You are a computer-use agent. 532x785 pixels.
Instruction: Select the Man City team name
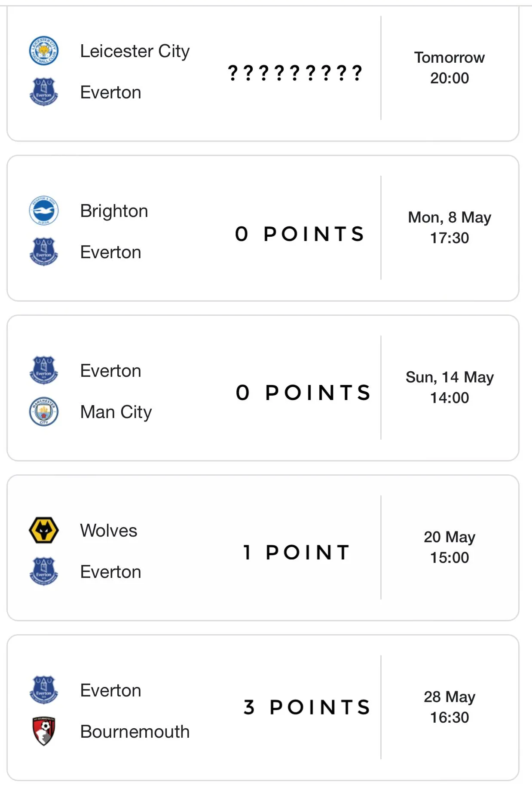click(116, 412)
